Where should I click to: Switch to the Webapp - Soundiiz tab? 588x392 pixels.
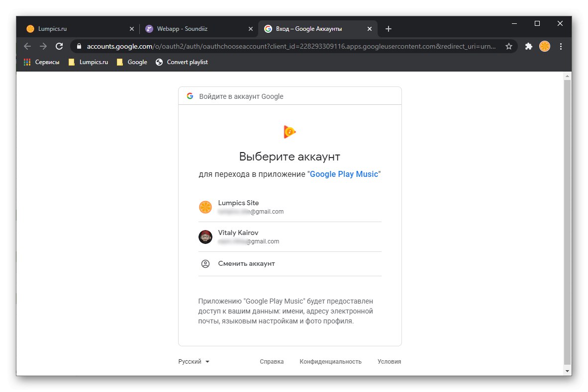coord(199,29)
